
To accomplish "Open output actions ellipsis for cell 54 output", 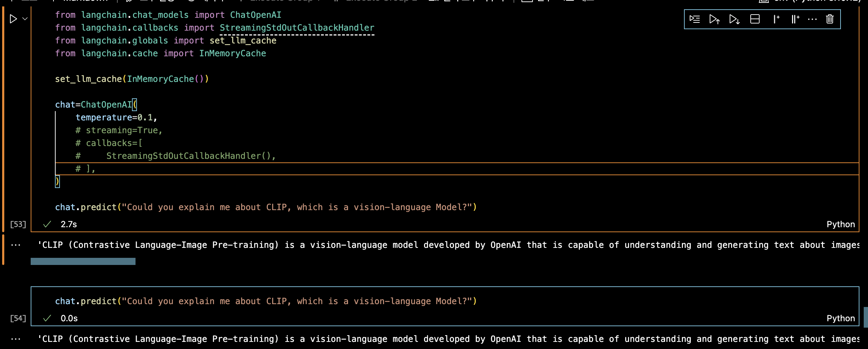I will pyautogui.click(x=16, y=339).
